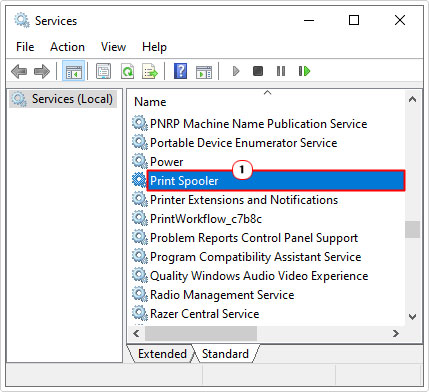This screenshot has width=429, height=392.
Task: Click the Restart Service icon
Action: pos(304,71)
